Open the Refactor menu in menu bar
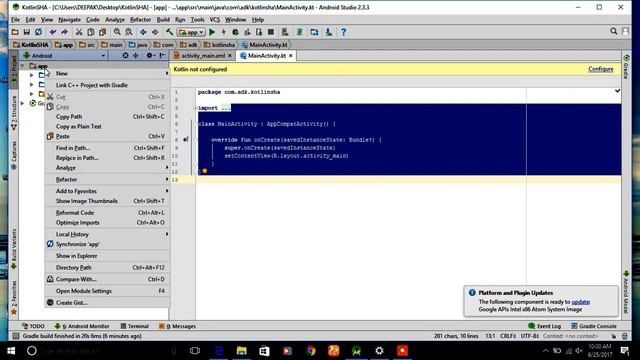Viewport: 640px width, 360px height. (140, 20)
